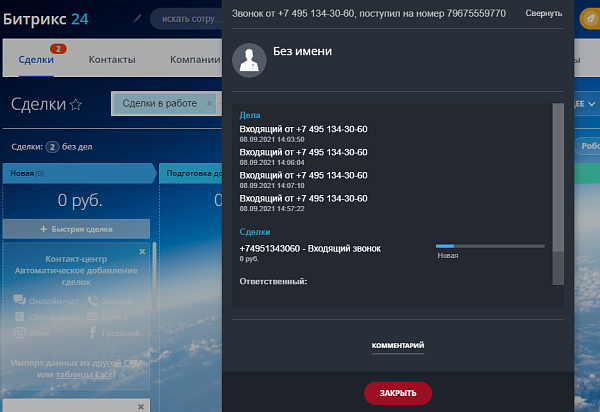Click the Facebook channel icon
Image resolution: width=600 pixels, height=412 pixels.
tap(93, 332)
